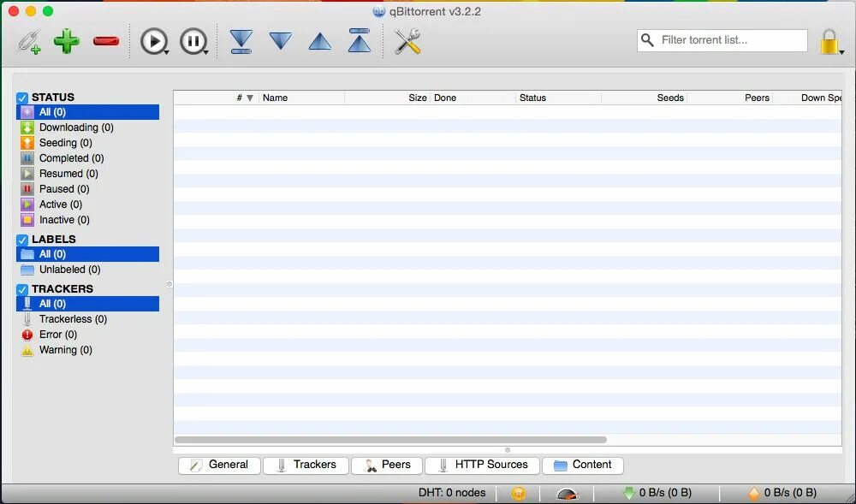This screenshot has height=504, width=856.
Task: Select All (0) under LABELS
Action: tap(88, 254)
